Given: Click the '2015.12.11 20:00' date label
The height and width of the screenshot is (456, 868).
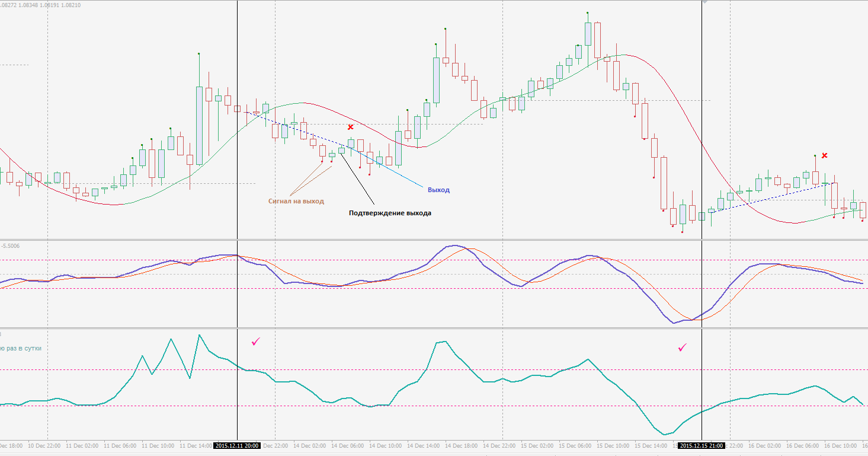Looking at the screenshot, I should 237,445.
